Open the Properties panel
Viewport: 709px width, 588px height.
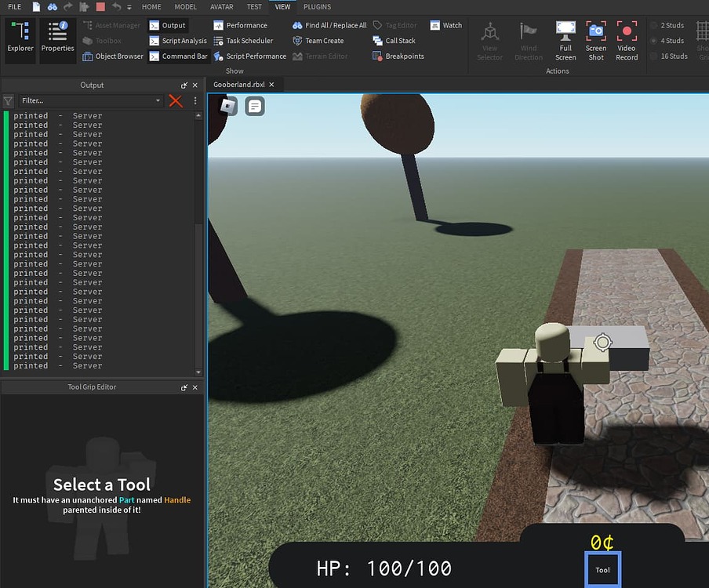tap(57, 40)
